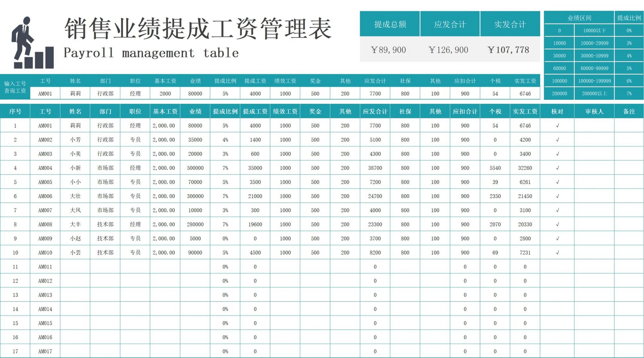Select the performance cell 300000

click(x=195, y=196)
